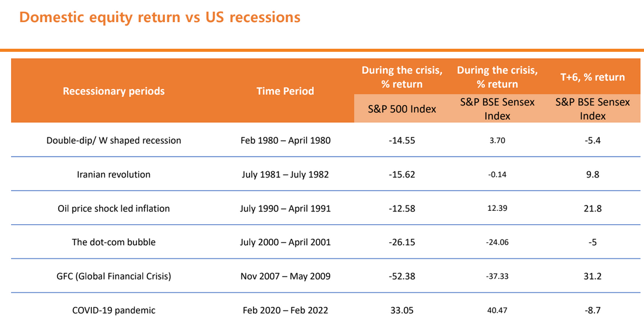
Task: Click the -8.7 T+6 return value
Action: click(593, 310)
